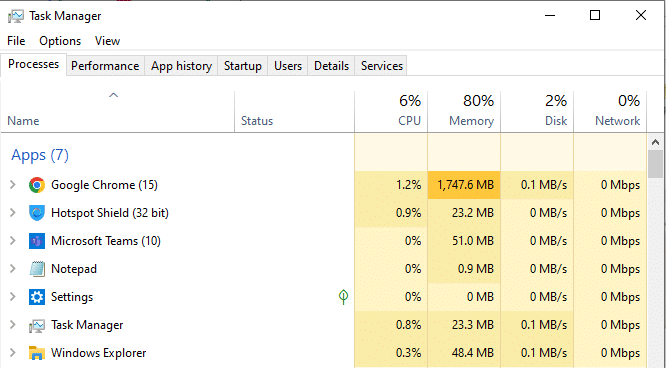Open the View menu

(107, 41)
